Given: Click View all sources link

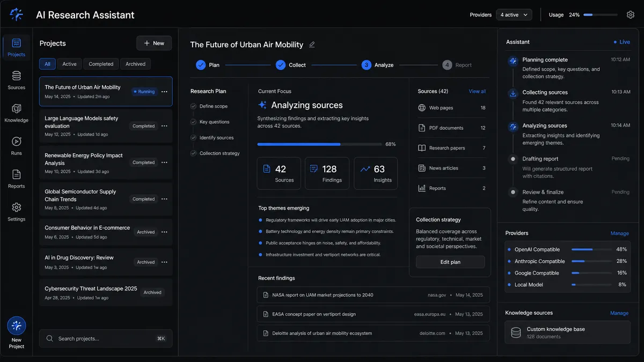Looking at the screenshot, I should coord(477,91).
